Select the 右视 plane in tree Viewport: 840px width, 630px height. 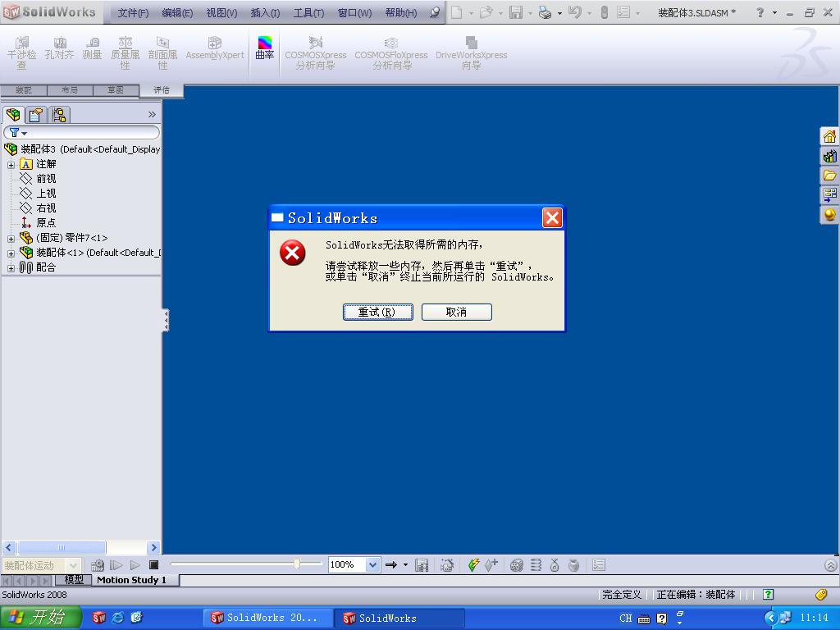(46, 208)
